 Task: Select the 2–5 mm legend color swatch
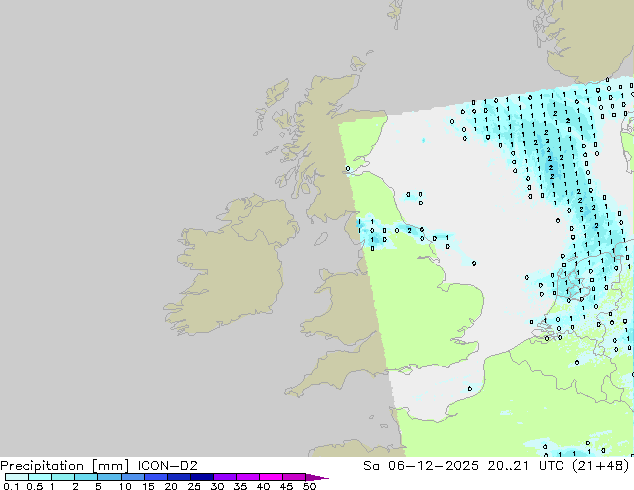click(x=87, y=477)
